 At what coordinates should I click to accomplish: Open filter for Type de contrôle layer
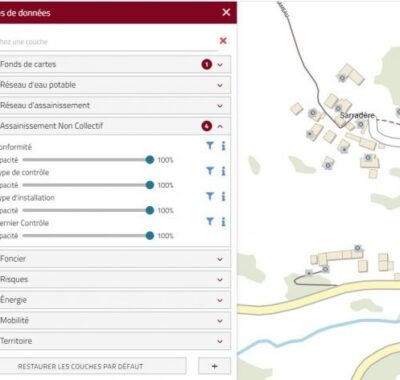[210, 171]
